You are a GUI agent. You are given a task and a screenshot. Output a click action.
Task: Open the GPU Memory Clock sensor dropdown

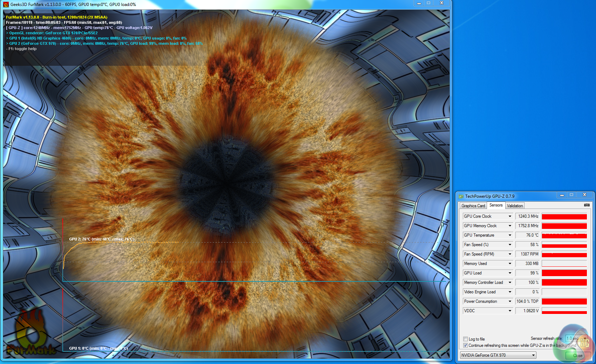click(x=510, y=226)
